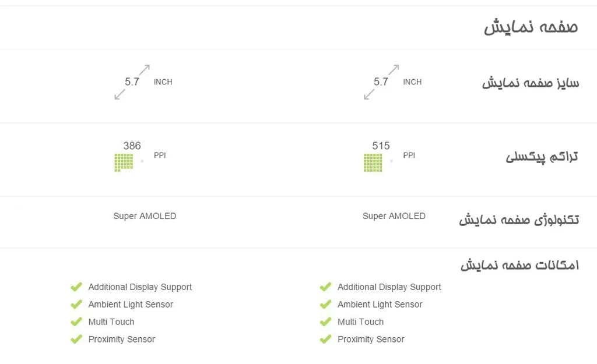Click the diagonal arrows icon in the right device column
597x364 pixels.
click(x=381, y=82)
